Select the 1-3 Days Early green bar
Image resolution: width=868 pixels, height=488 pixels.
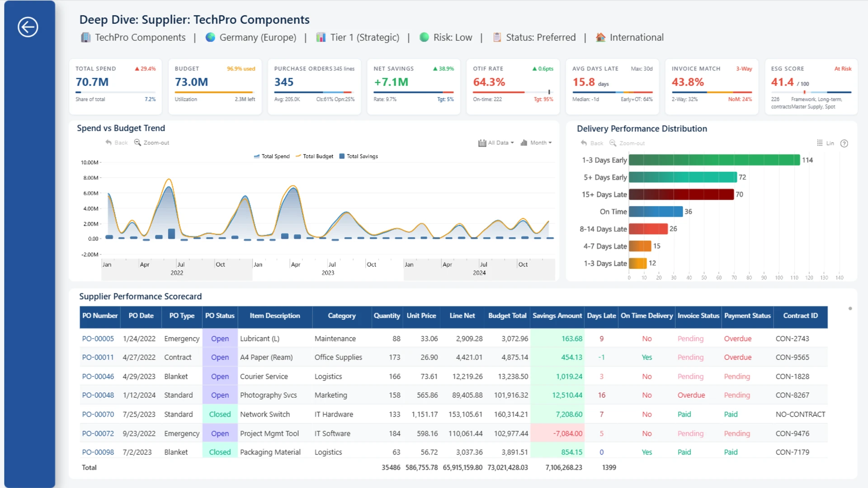pyautogui.click(x=714, y=160)
